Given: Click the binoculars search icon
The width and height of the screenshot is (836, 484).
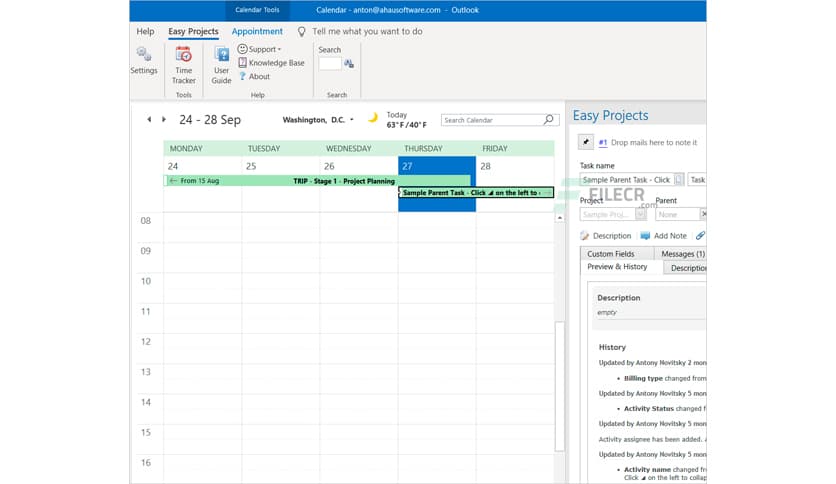Looking at the screenshot, I should pos(349,64).
